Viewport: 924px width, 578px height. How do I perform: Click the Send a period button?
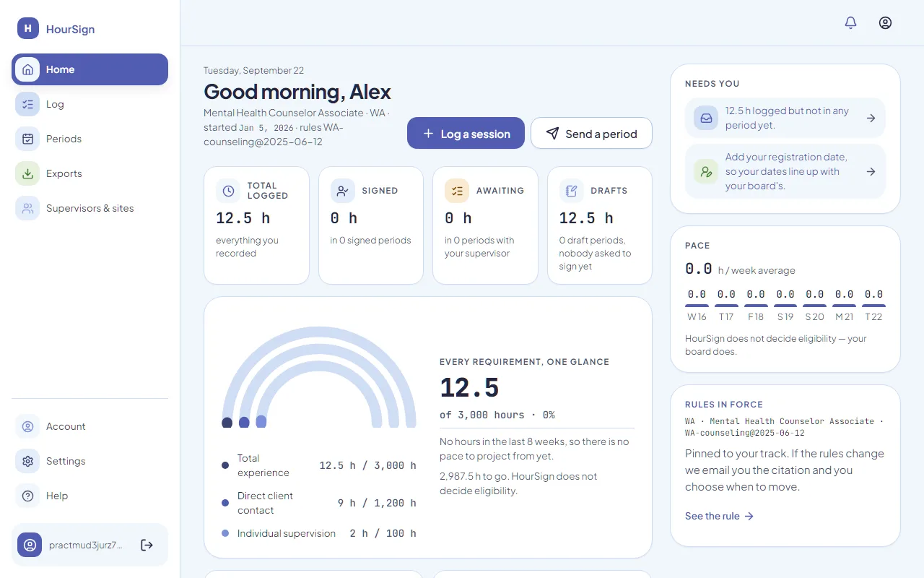[x=591, y=133]
